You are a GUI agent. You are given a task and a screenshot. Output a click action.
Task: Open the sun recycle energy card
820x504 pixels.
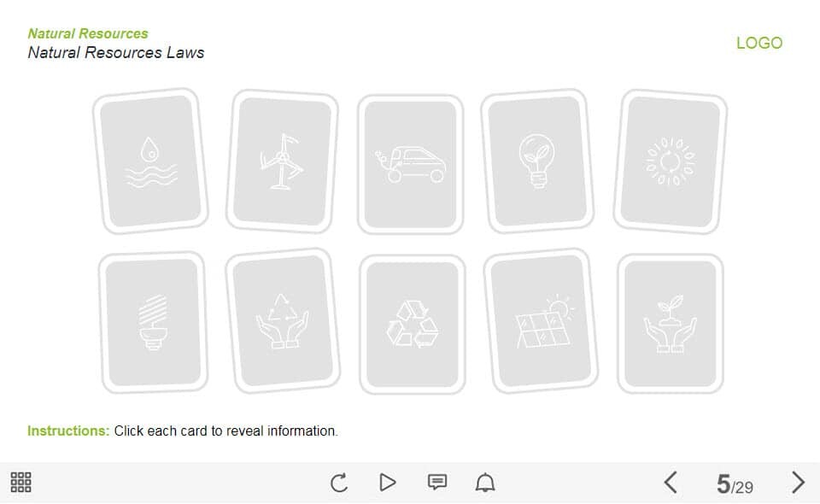[x=671, y=161]
